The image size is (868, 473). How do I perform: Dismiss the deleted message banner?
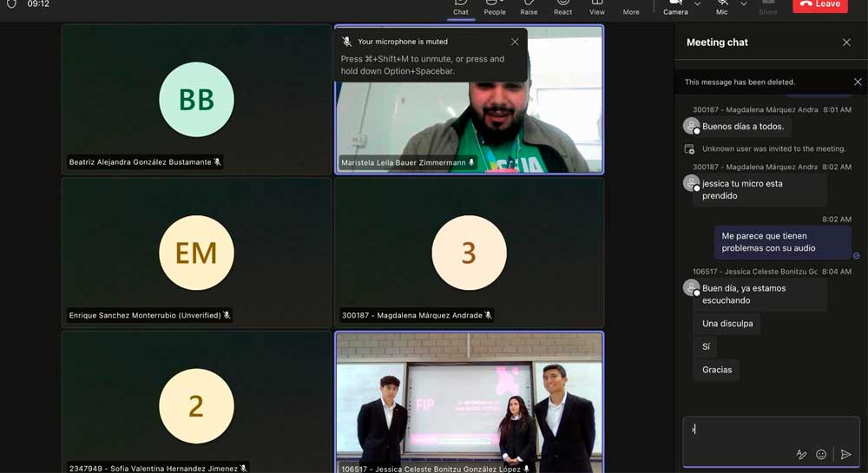pos(858,82)
